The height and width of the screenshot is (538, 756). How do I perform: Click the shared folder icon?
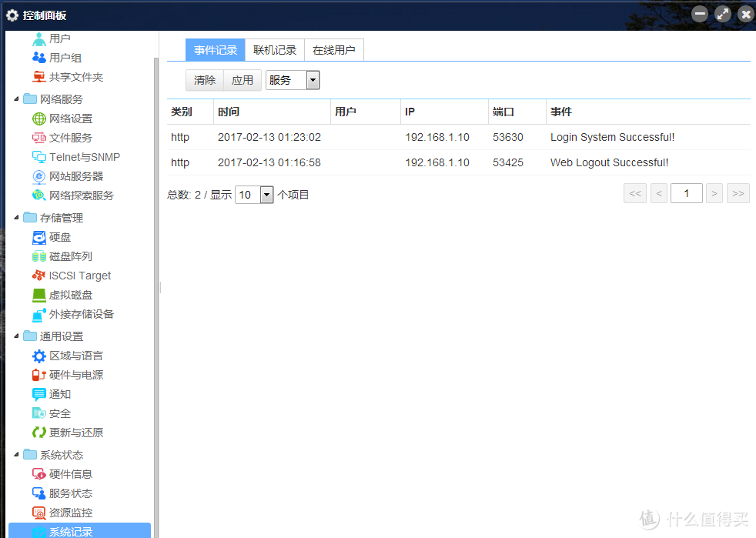[39, 77]
